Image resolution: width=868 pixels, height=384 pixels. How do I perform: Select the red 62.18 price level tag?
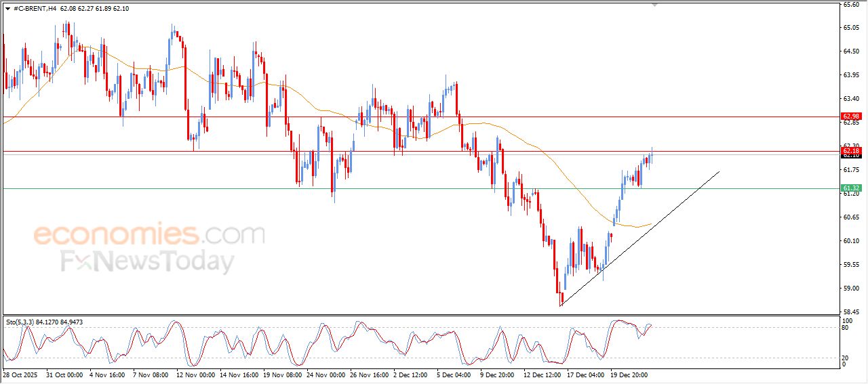pyautogui.click(x=851, y=150)
